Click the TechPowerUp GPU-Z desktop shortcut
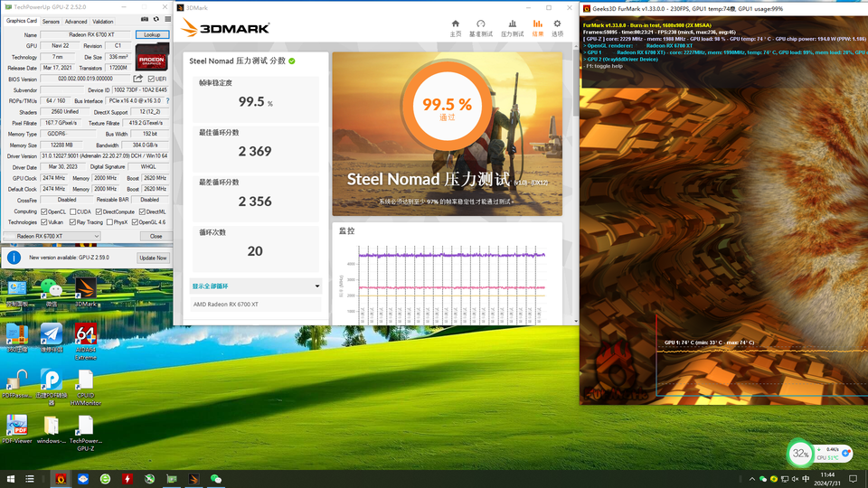This screenshot has height=488, width=868. [x=86, y=433]
